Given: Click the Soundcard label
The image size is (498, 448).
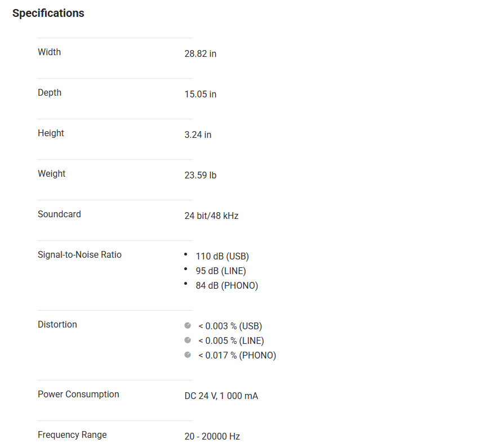Looking at the screenshot, I should [59, 214].
